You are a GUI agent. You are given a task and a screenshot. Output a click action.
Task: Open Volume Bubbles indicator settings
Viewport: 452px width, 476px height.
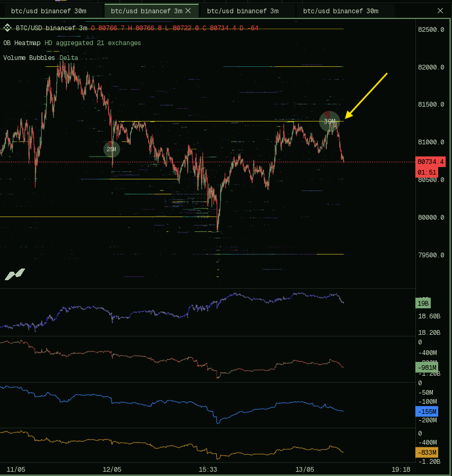coord(29,58)
